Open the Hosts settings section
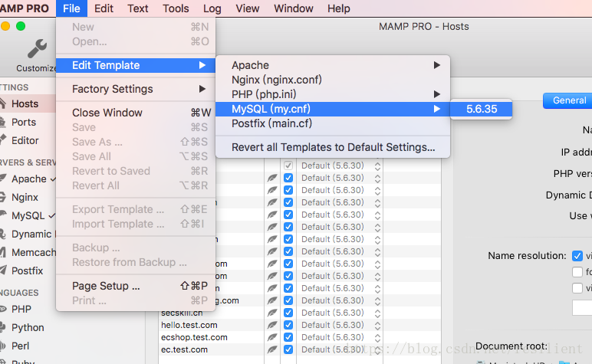 point(25,103)
